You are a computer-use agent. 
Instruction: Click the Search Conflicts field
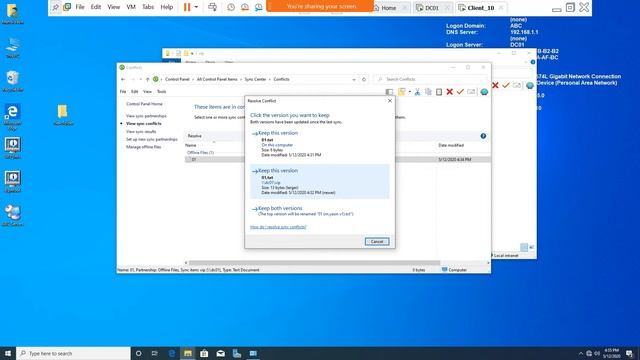point(431,79)
